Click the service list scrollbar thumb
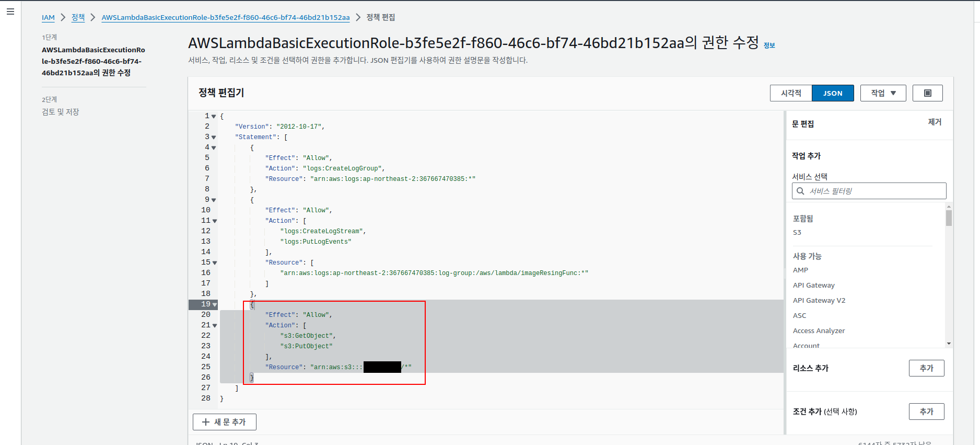 (x=949, y=218)
